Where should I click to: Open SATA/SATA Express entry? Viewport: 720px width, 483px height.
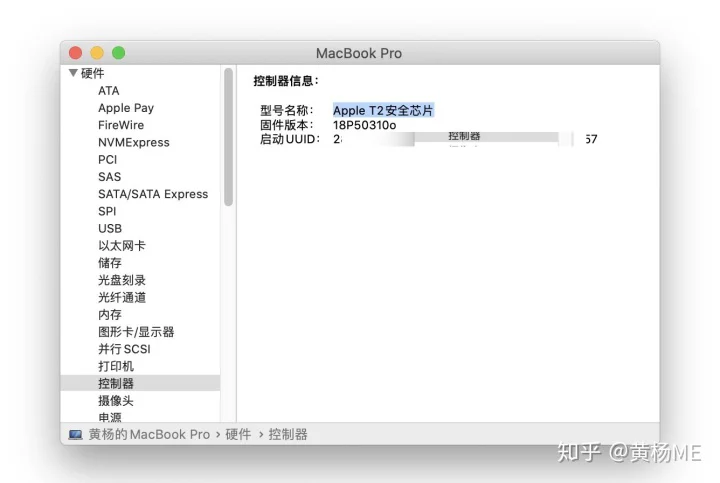coord(153,194)
